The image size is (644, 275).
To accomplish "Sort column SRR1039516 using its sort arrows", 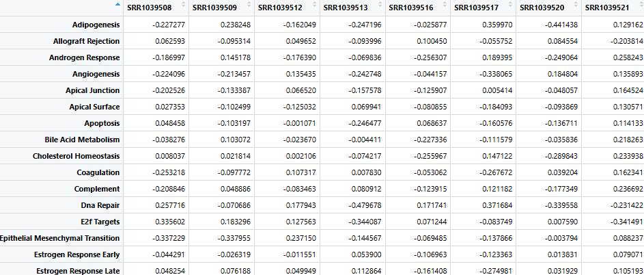I will tap(445, 4).
